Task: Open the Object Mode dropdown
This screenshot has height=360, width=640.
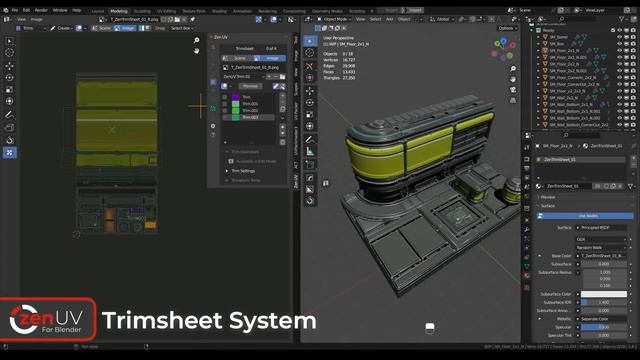Action: tap(335, 19)
